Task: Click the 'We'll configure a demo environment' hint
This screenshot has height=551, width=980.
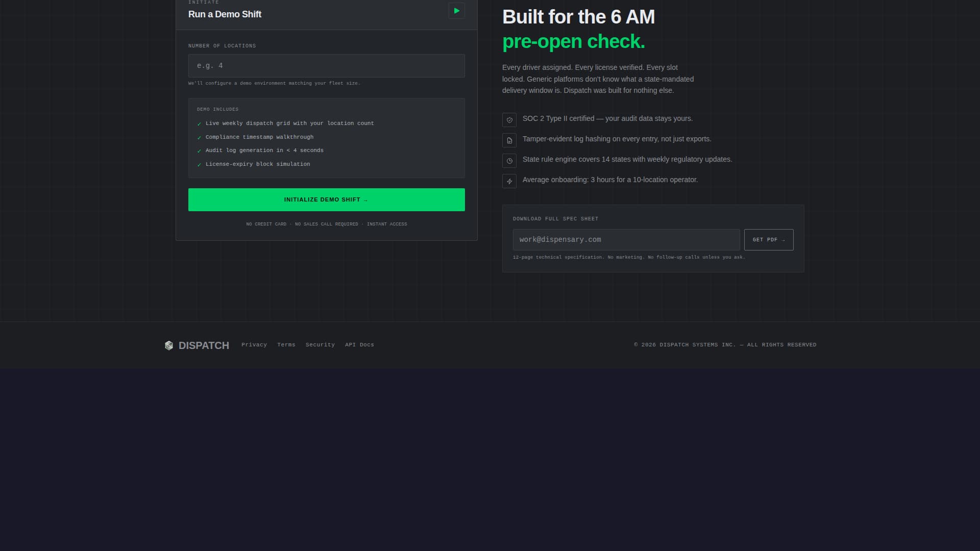Action: (x=274, y=83)
